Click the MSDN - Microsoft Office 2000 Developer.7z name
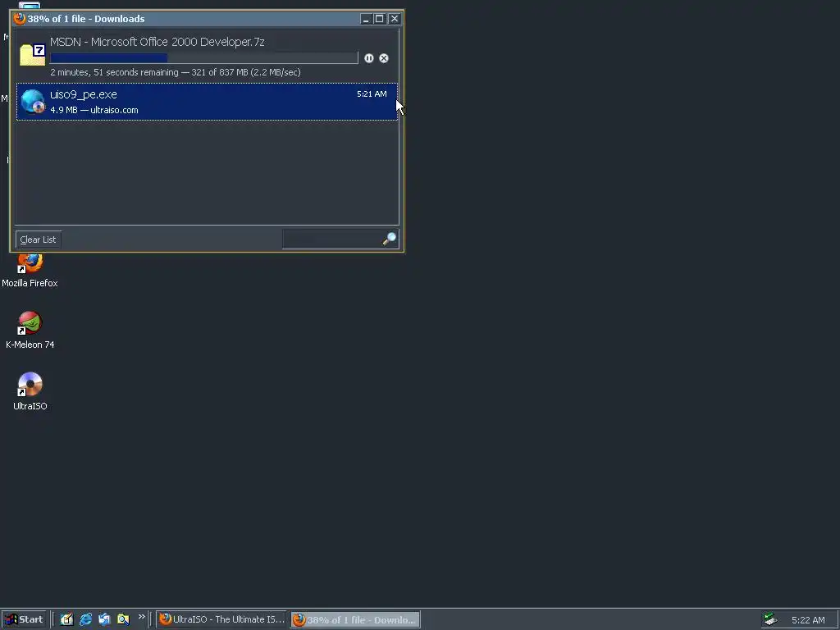Image resolution: width=840 pixels, height=630 pixels. (x=157, y=42)
